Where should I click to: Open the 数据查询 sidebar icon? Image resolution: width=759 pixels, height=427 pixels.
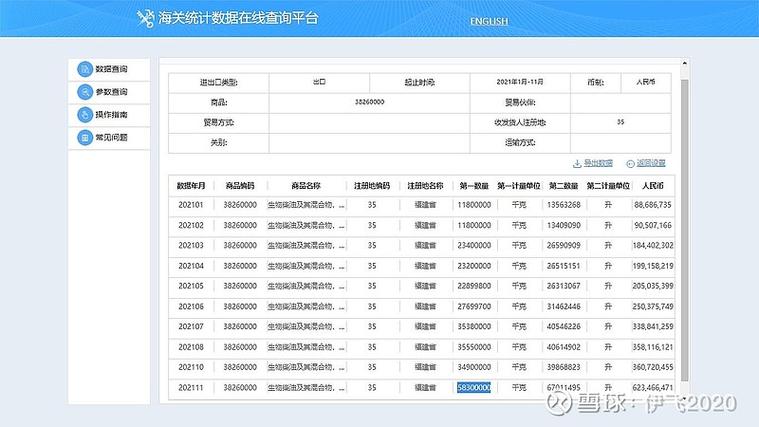85,69
